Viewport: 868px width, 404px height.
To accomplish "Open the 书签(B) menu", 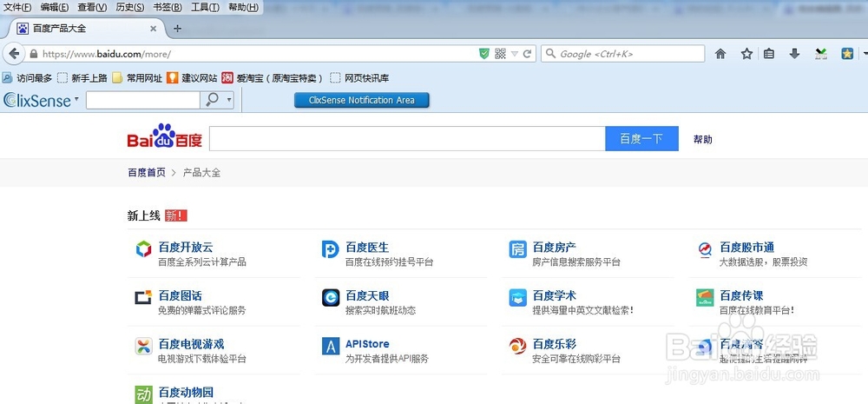I will coord(168,7).
